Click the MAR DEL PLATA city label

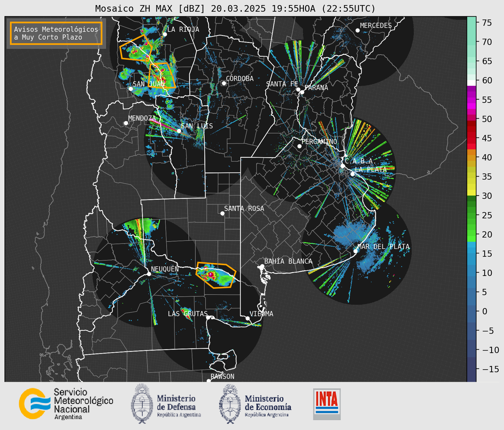383,246
